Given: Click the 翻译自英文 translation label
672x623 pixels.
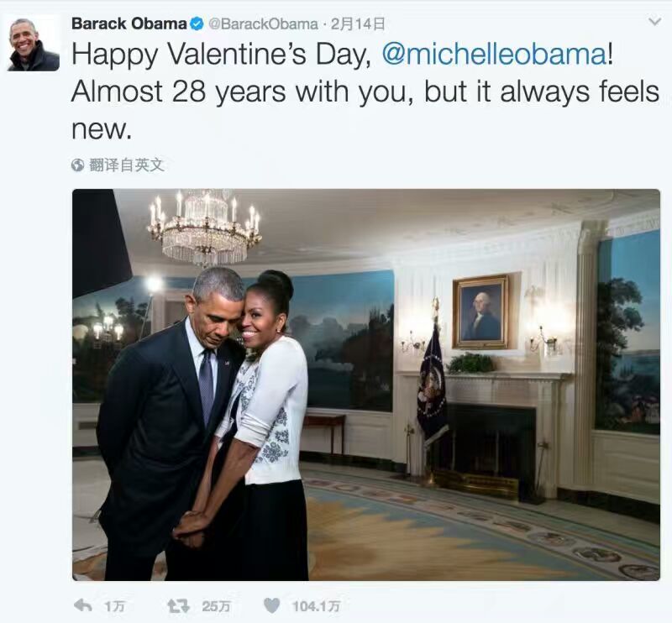Looking at the screenshot, I should coord(126,165).
